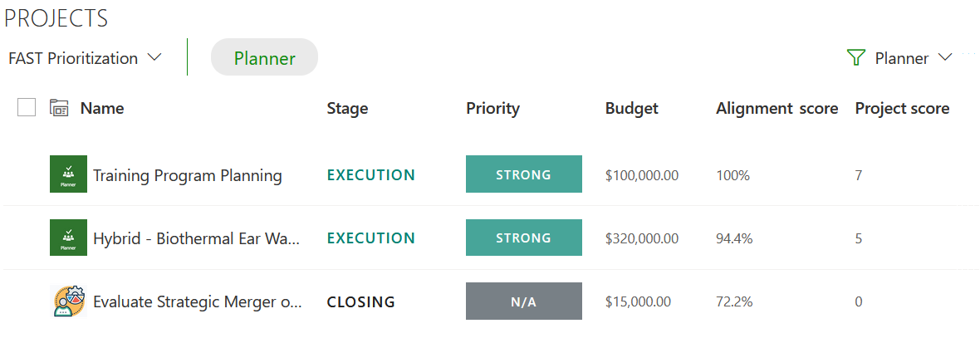
Task: Expand the FAST Prioritization view dropdown
Action: (85, 58)
